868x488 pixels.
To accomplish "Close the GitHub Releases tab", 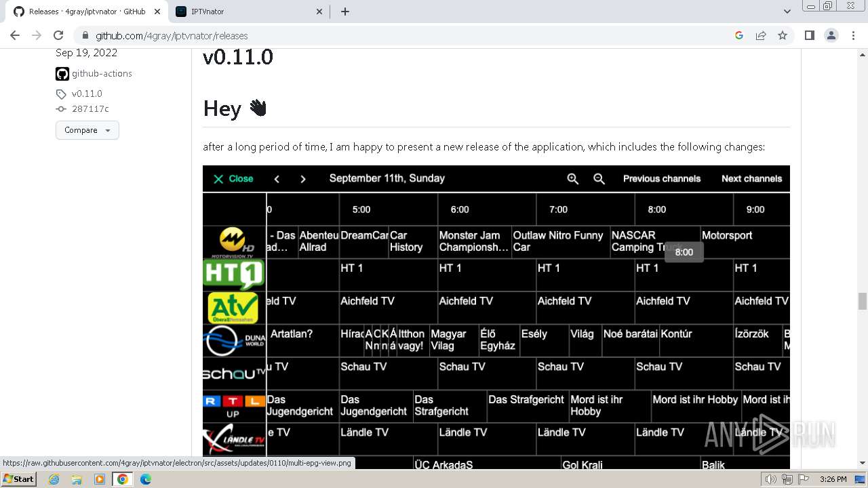I will click(x=157, y=12).
